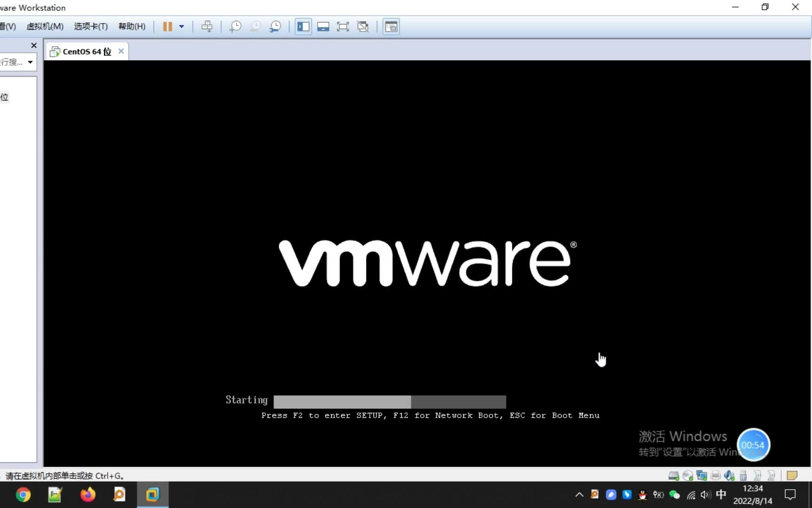Pause the virtual machine with the orange pause button
The image size is (812, 508).
pos(167,27)
